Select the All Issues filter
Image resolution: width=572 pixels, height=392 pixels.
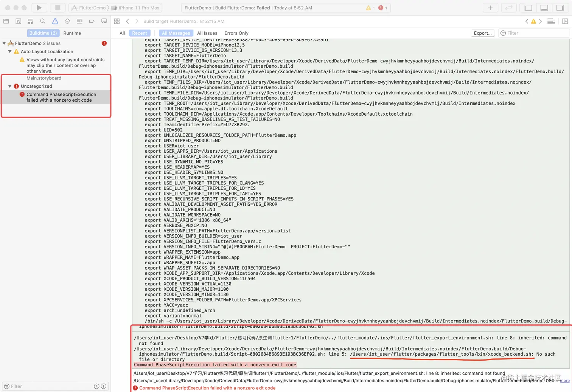coord(207,33)
